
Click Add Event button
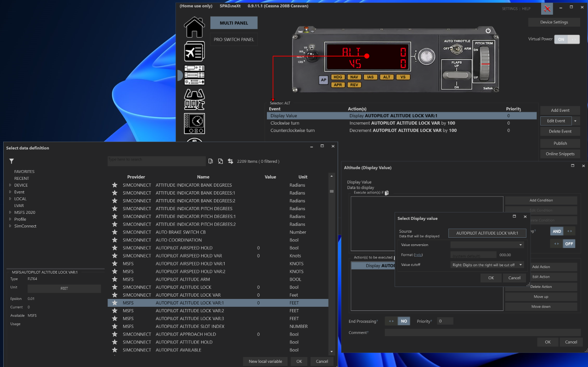point(560,110)
